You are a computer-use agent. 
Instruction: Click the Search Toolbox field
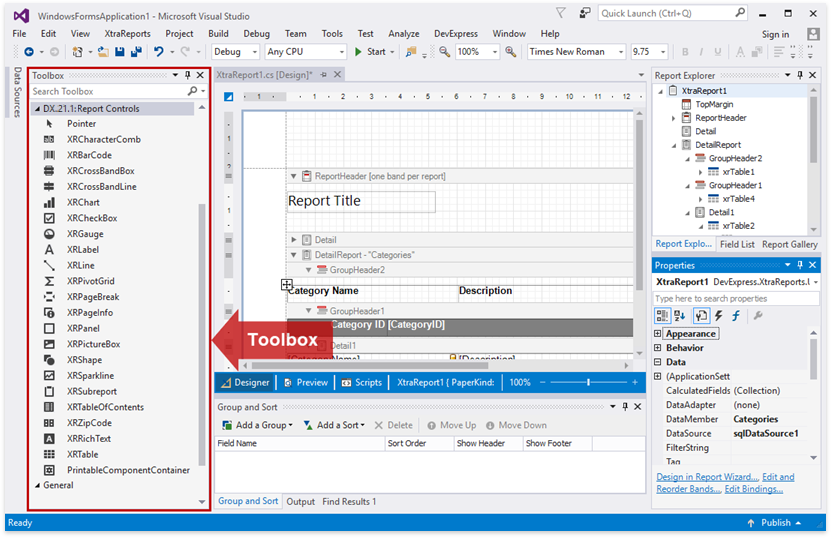(x=108, y=92)
